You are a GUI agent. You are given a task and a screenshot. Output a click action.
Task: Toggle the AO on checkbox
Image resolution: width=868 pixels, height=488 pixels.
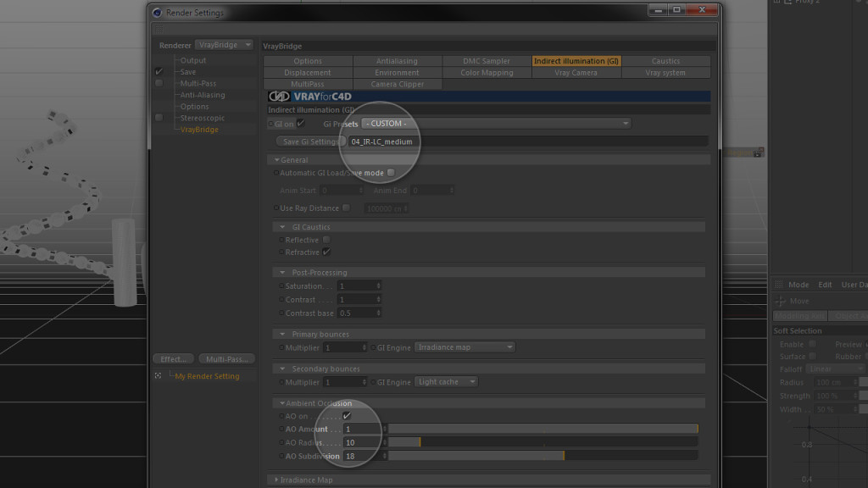tap(347, 415)
